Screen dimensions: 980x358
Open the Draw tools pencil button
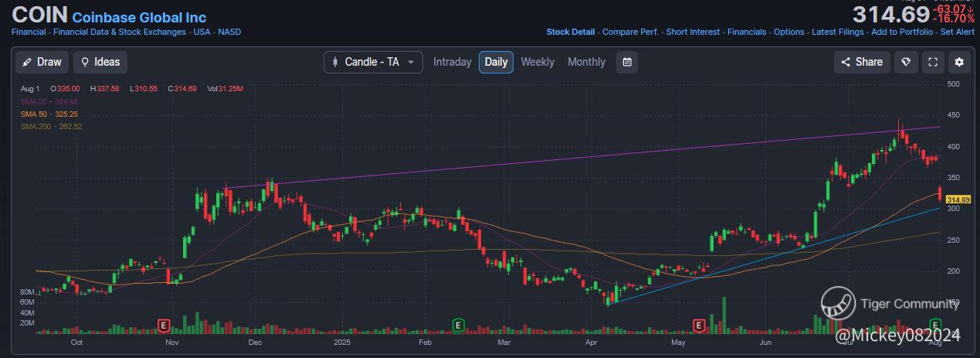(42, 62)
